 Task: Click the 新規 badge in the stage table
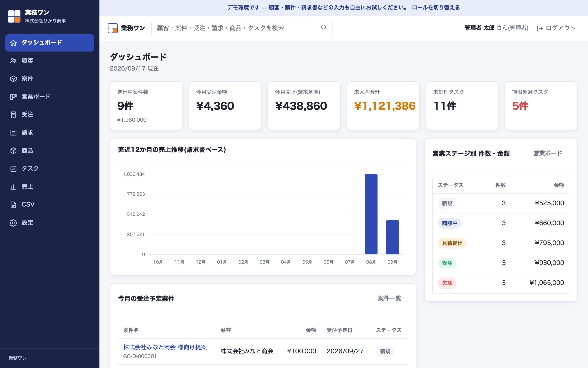[x=447, y=203]
